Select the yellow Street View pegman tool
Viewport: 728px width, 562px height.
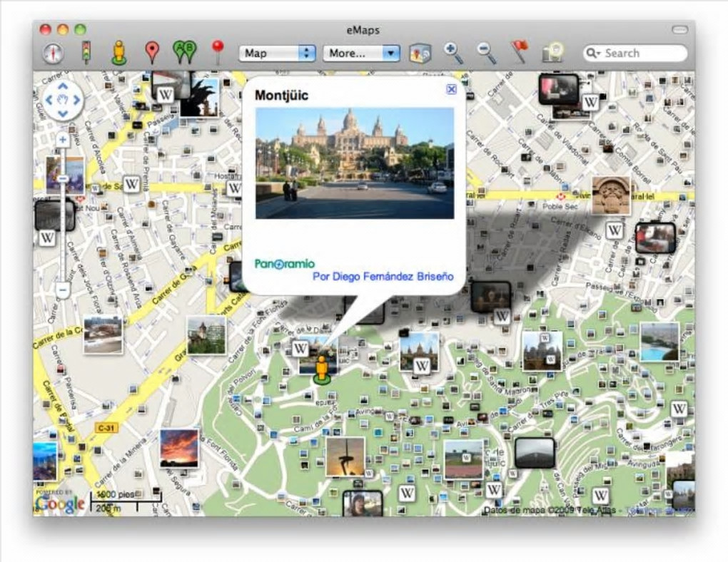coord(119,53)
